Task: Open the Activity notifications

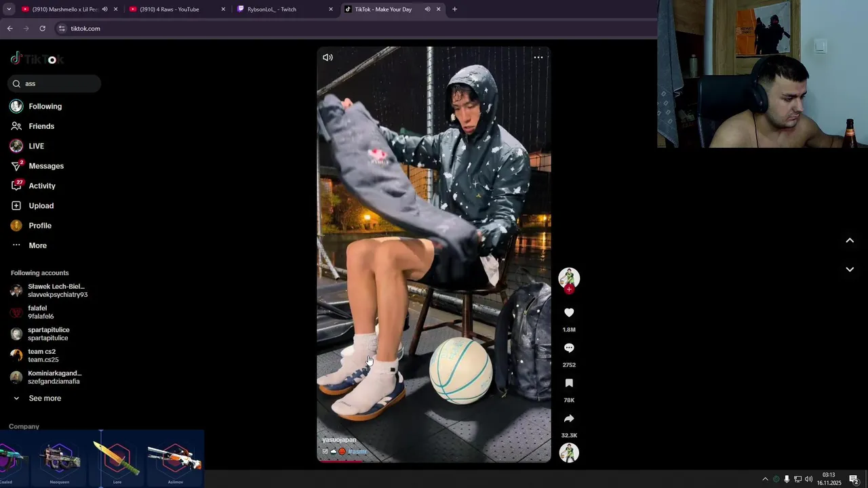Action: [x=42, y=186]
